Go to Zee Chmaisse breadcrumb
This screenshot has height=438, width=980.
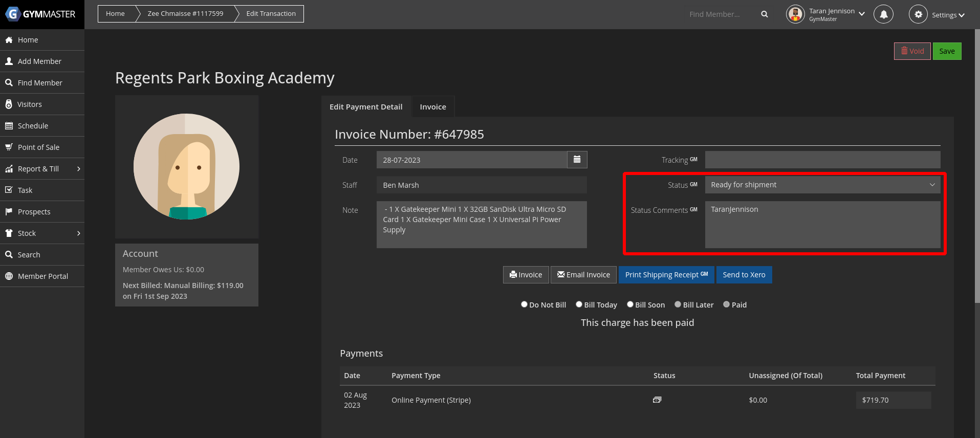point(185,14)
